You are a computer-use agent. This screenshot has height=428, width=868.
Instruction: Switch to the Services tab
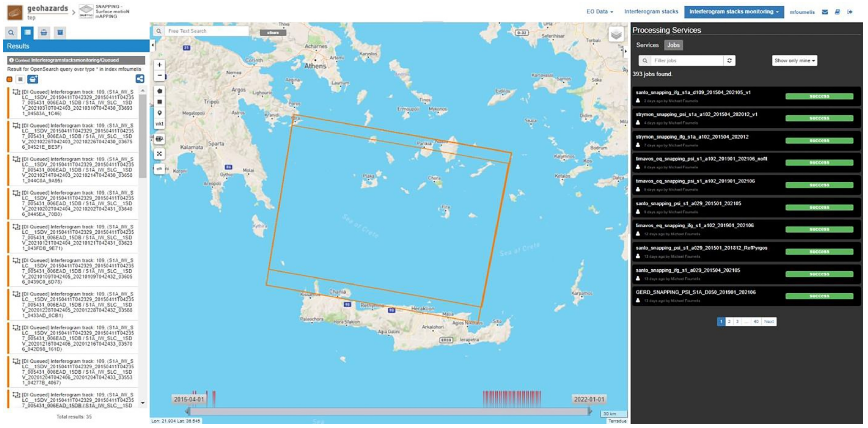pyautogui.click(x=647, y=45)
